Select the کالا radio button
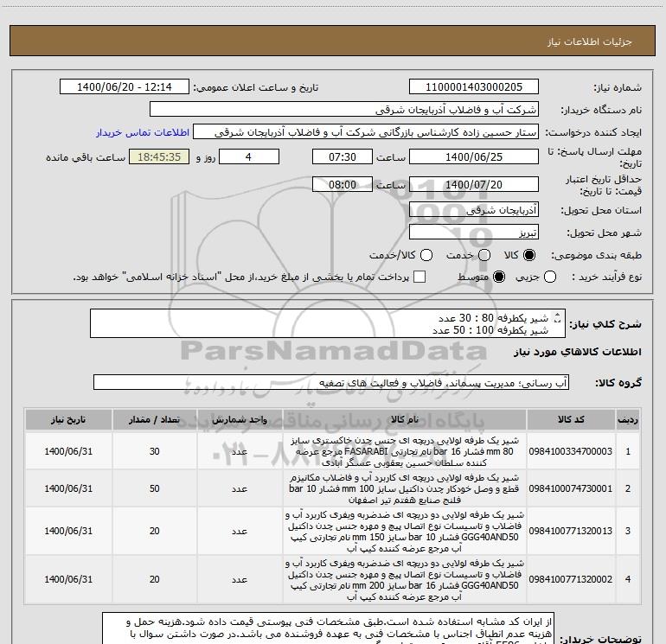 pos(529,255)
